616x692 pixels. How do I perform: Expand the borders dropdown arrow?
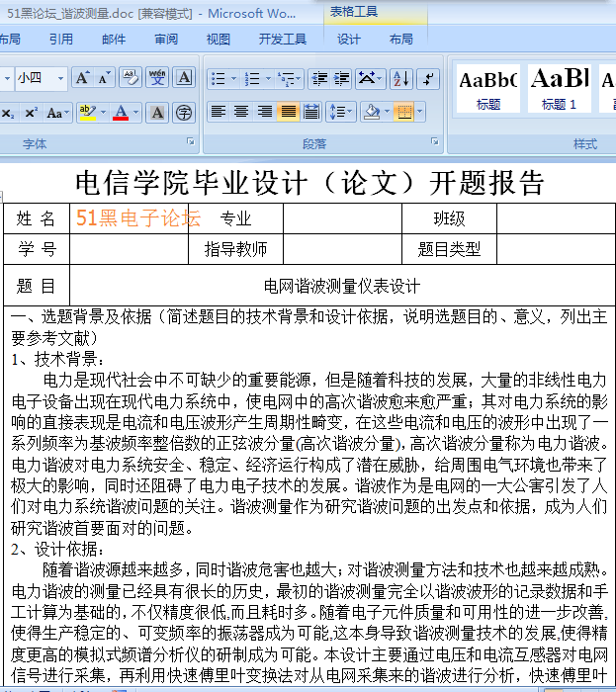pyautogui.click(x=419, y=112)
